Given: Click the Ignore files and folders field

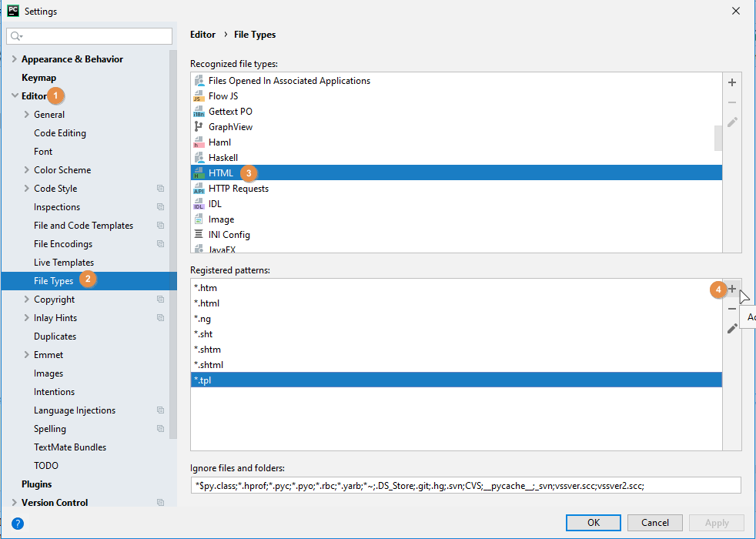Looking at the screenshot, I should 465,486.
